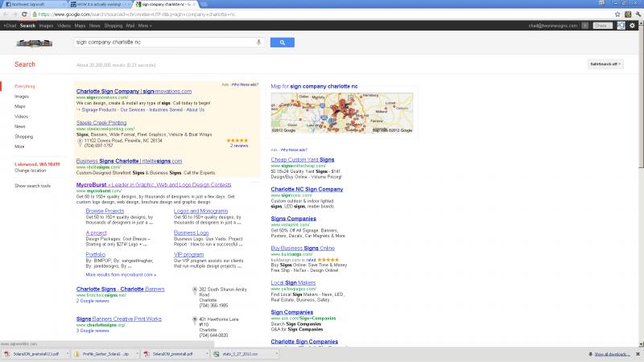Open dropdown arrow of second PDF download
The width and height of the screenshot is (644, 362).
click(x=207, y=354)
